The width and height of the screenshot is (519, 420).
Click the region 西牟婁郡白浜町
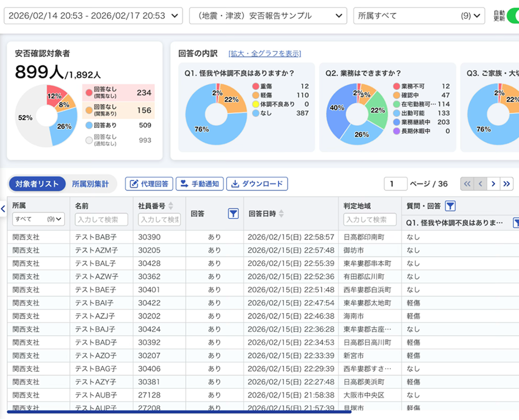coord(367,290)
